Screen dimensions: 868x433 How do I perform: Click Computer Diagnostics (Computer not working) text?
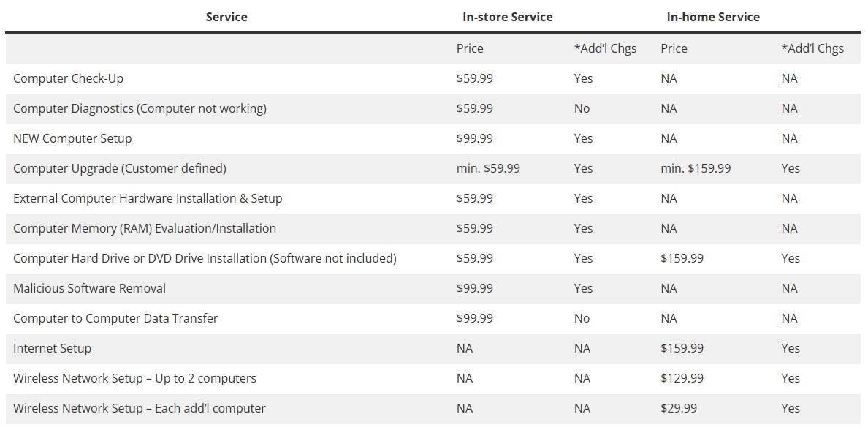[140, 108]
